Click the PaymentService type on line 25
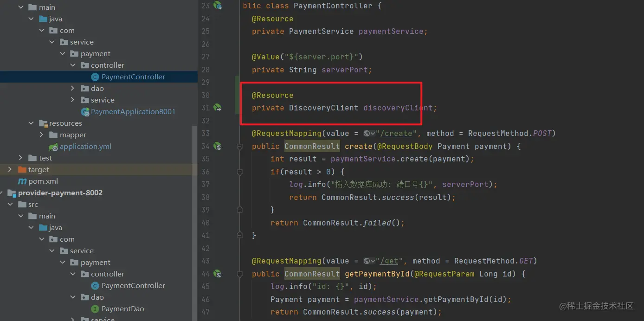 (322, 31)
